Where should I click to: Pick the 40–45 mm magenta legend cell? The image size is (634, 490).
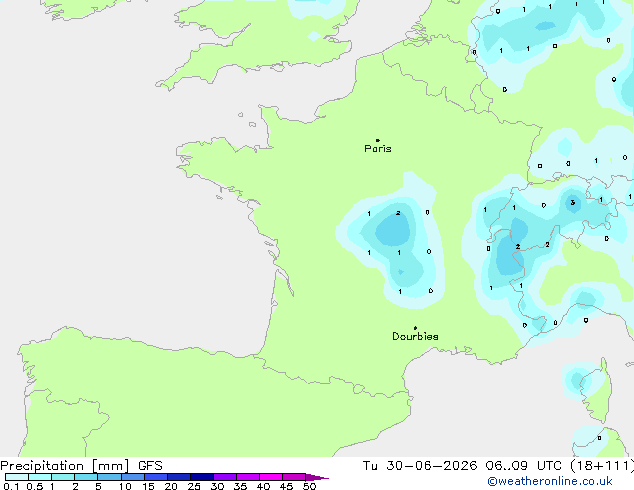click(x=271, y=477)
